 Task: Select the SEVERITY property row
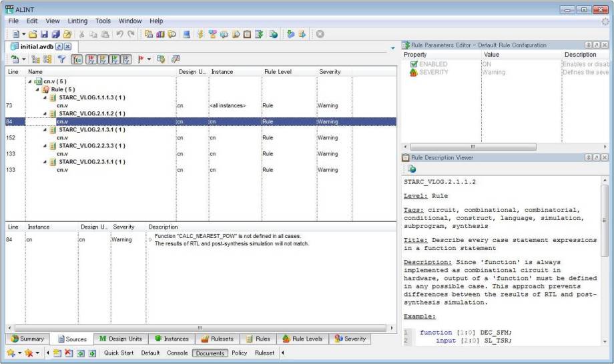pos(505,72)
